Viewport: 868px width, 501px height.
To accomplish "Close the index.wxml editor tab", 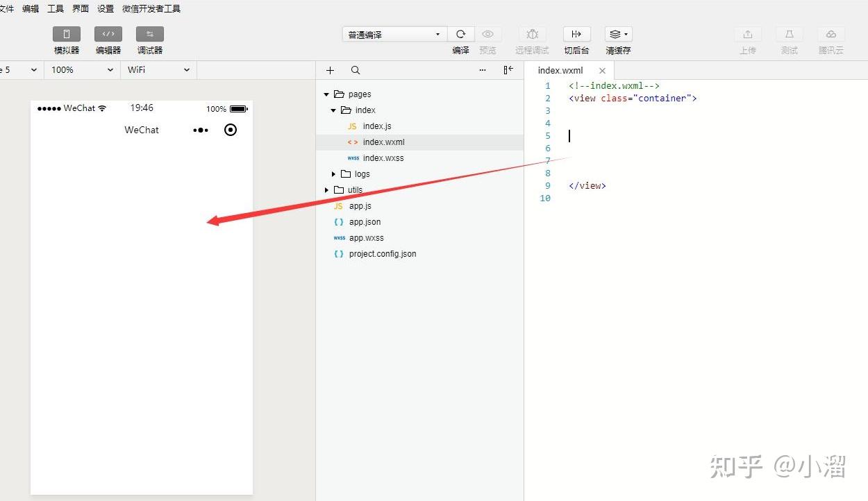I will coord(602,71).
